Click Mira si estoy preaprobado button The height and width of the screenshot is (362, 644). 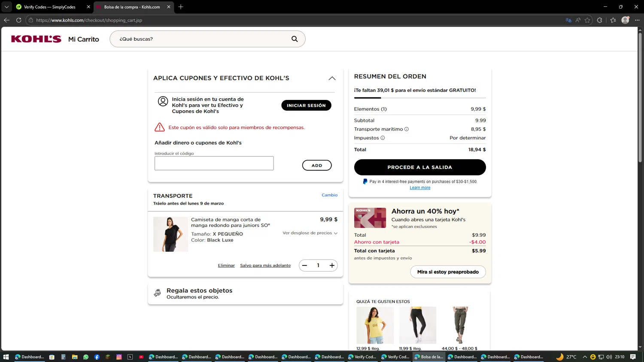pyautogui.click(x=448, y=272)
